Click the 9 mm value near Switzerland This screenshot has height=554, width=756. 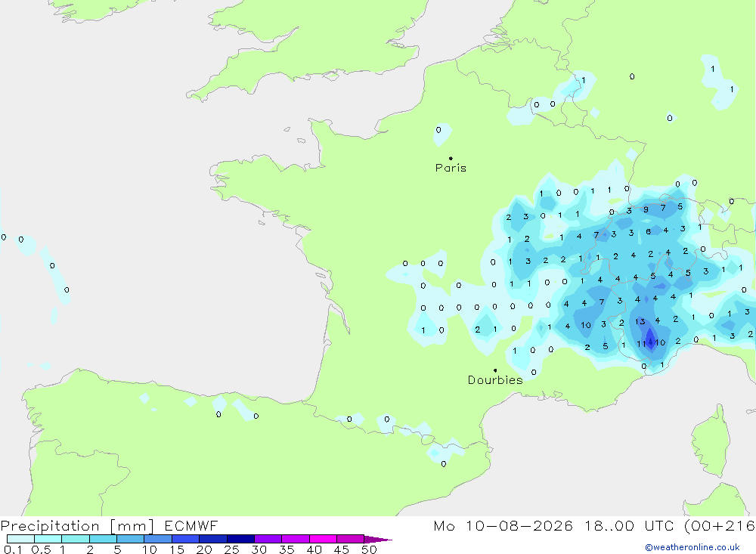coord(646,209)
